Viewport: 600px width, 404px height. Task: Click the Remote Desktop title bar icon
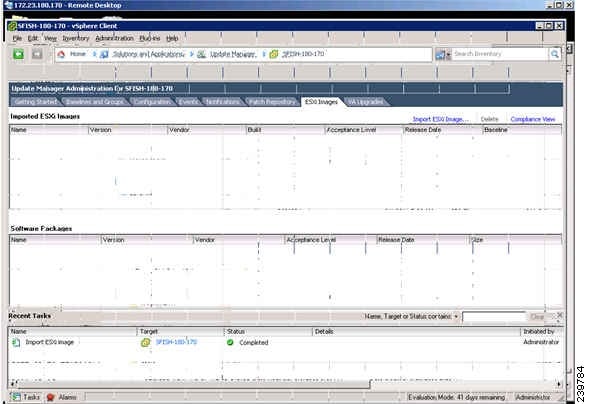click(8, 5)
